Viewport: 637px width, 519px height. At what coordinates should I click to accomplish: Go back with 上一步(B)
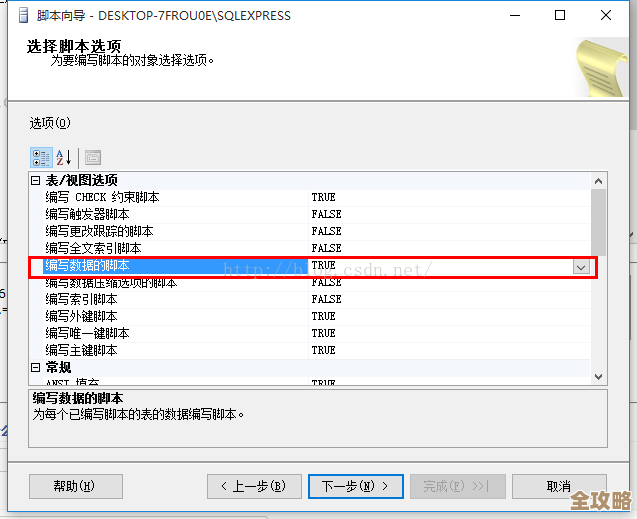point(254,486)
